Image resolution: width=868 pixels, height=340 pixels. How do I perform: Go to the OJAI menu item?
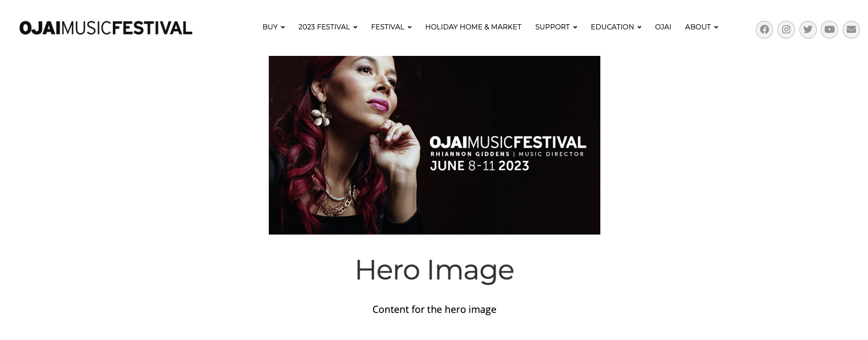pos(663,27)
